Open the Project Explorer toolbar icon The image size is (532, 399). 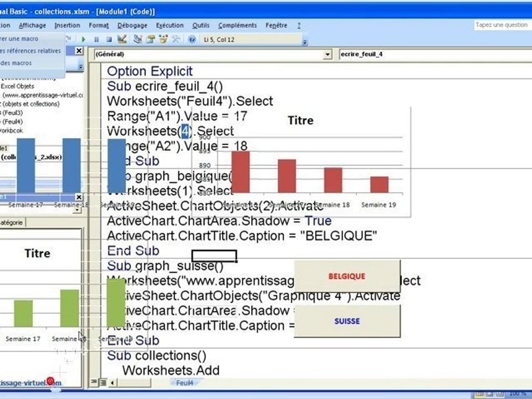(137, 39)
